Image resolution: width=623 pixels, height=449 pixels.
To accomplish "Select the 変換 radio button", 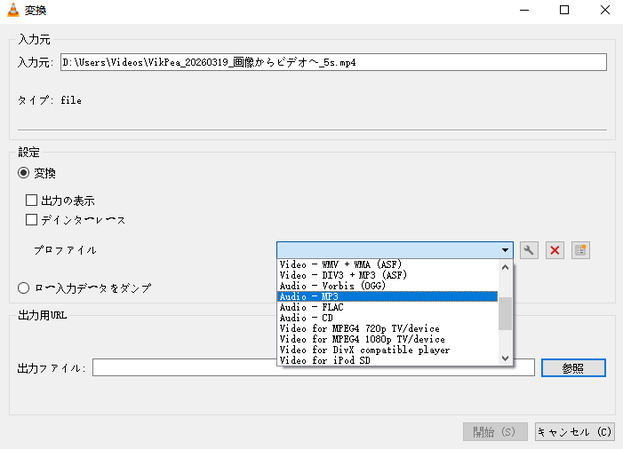I will click(x=23, y=173).
